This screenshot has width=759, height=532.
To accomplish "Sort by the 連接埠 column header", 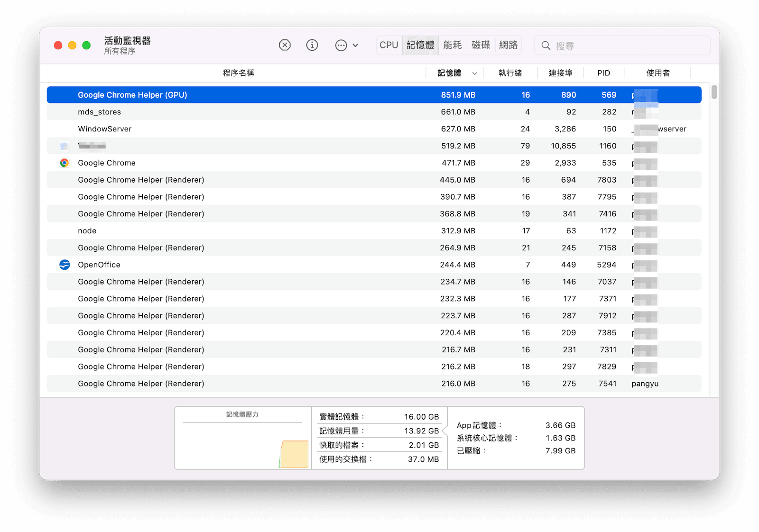I will (561, 73).
